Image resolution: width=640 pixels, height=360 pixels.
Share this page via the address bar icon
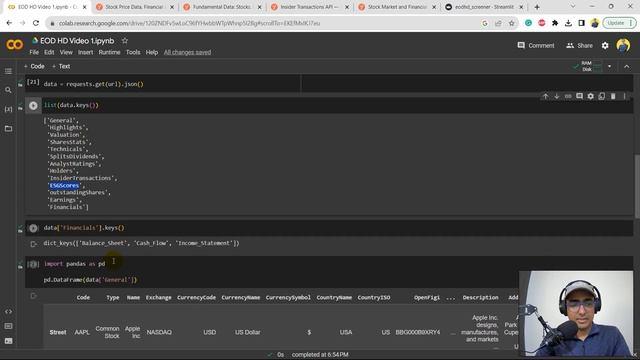coord(498,23)
